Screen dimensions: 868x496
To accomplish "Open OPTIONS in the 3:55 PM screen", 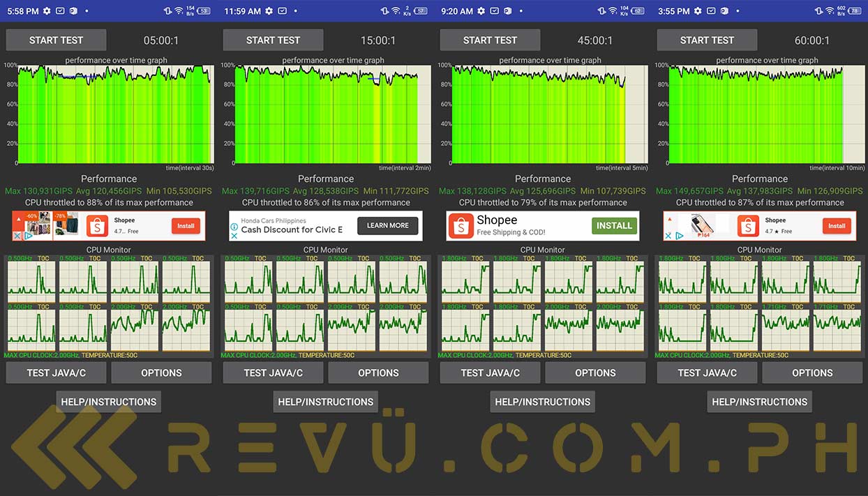I will [812, 373].
